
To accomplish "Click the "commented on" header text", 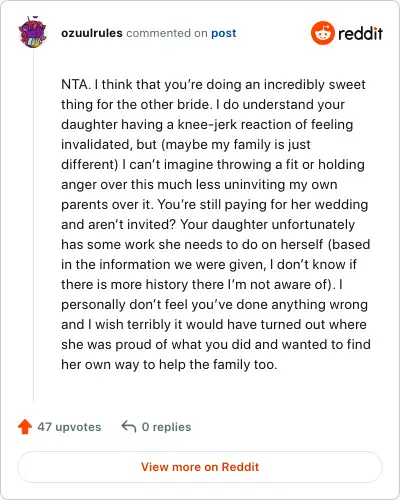I will click(x=167, y=33).
